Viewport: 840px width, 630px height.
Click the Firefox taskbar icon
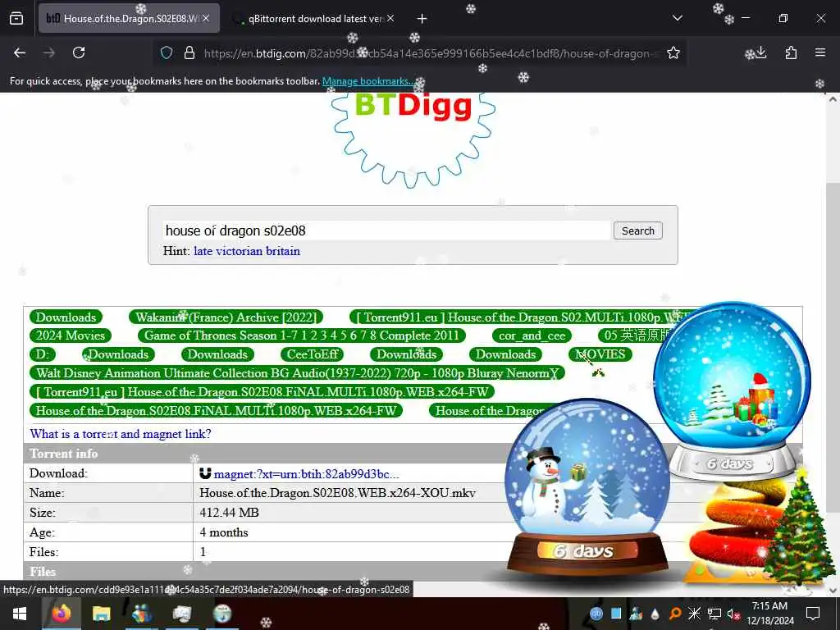click(x=61, y=614)
